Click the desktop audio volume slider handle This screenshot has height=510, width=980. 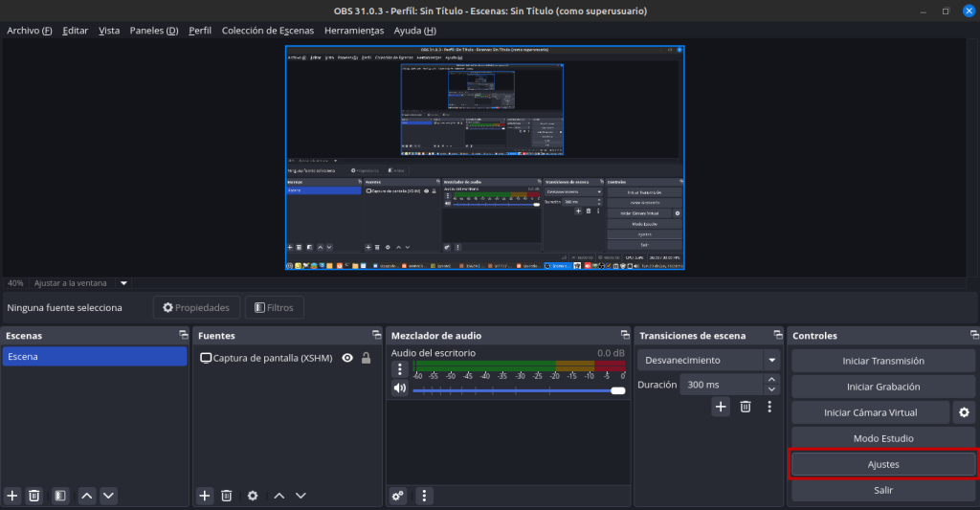coord(618,390)
